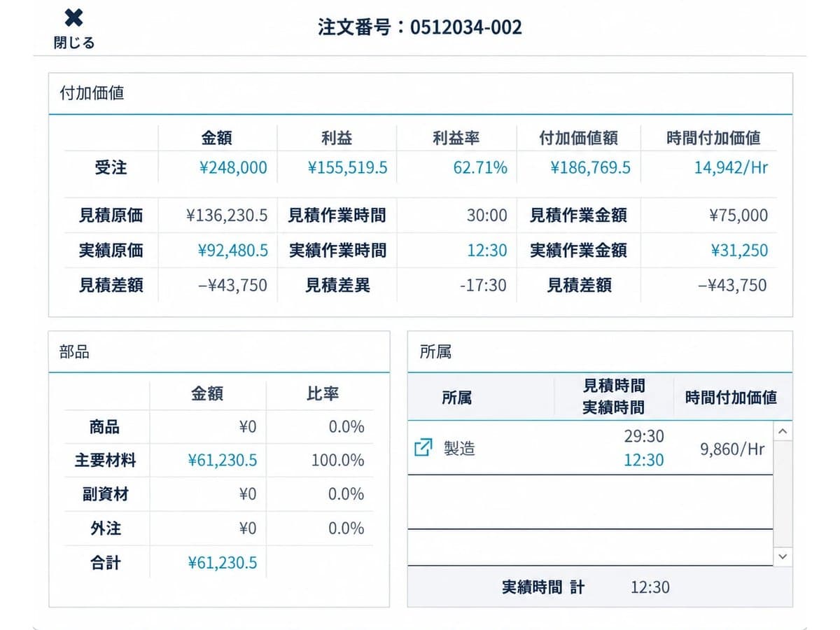This screenshot has height=630, width=840.
Task: Click the estimated work amount ¥75,000
Action: coord(738,215)
